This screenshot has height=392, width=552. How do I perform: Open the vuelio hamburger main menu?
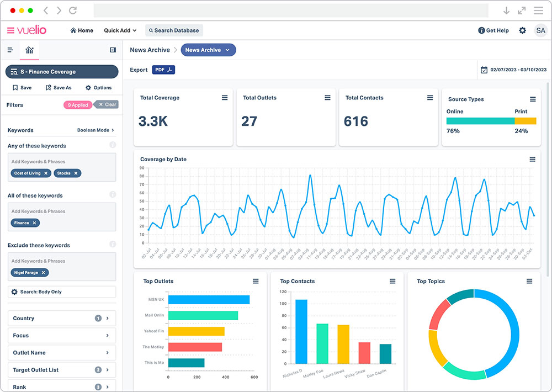[10, 30]
